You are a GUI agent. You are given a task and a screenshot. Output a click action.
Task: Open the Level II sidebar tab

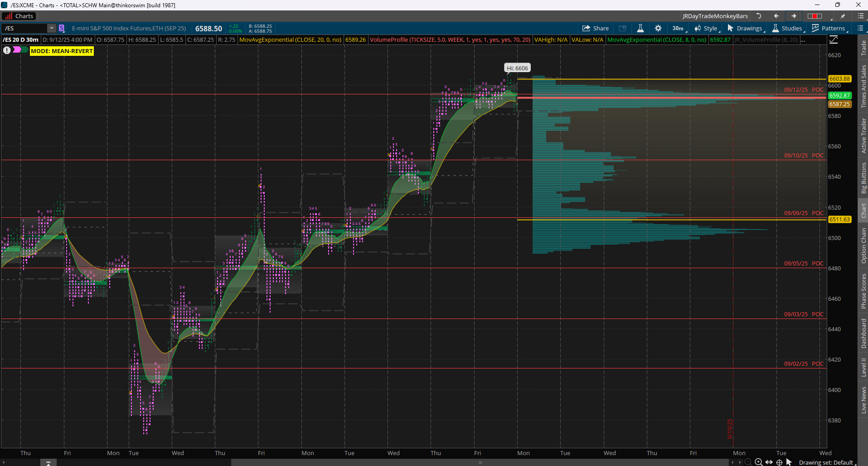(x=863, y=367)
